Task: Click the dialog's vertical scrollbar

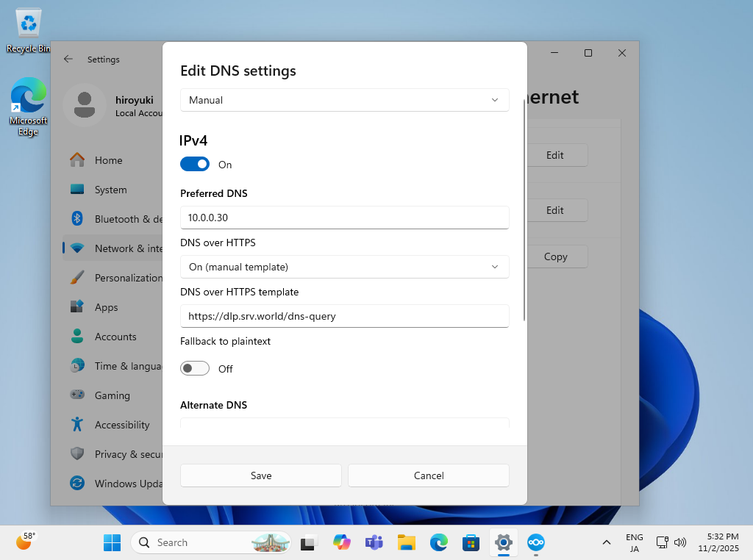Action: 524,209
